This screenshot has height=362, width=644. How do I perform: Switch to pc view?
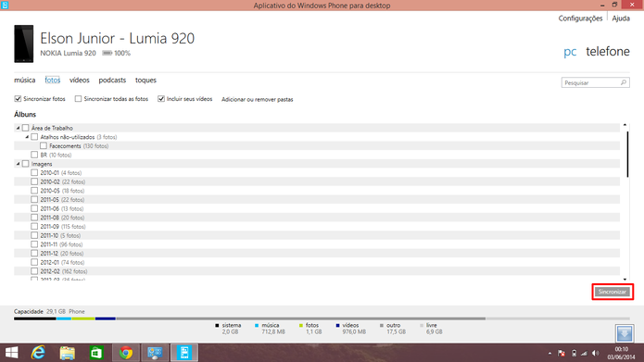[570, 52]
